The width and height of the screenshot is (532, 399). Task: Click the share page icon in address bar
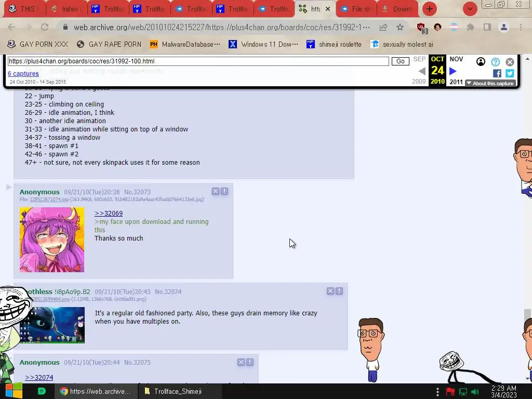pyautogui.click(x=383, y=27)
